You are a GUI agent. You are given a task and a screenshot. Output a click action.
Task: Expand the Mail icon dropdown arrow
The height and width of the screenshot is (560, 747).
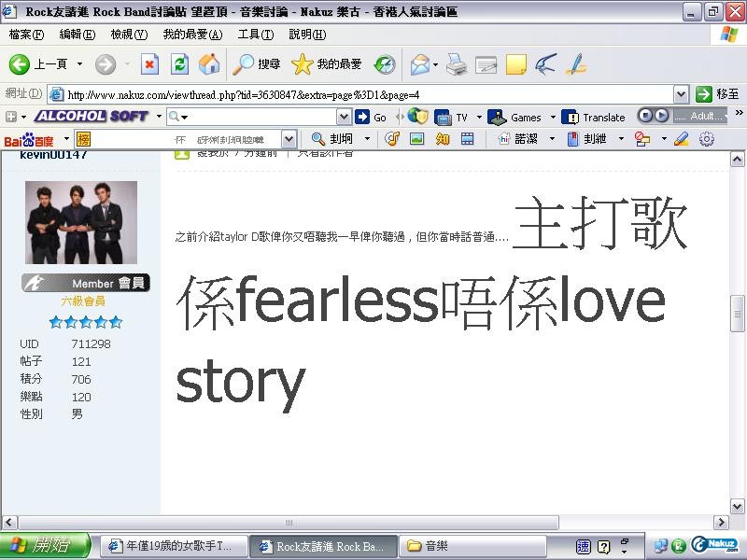(x=435, y=64)
